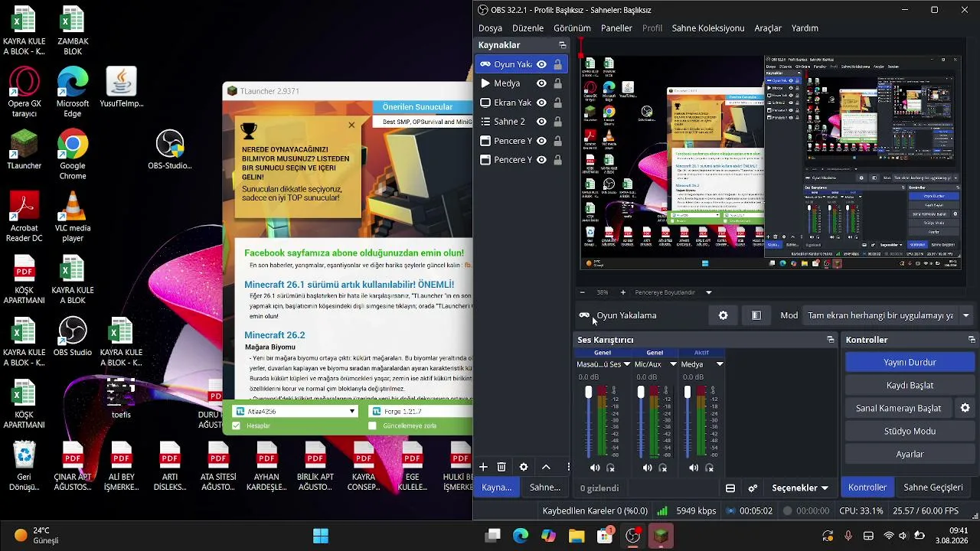Open VLC media player desktop shortcut
980x551 pixels.
(73, 217)
